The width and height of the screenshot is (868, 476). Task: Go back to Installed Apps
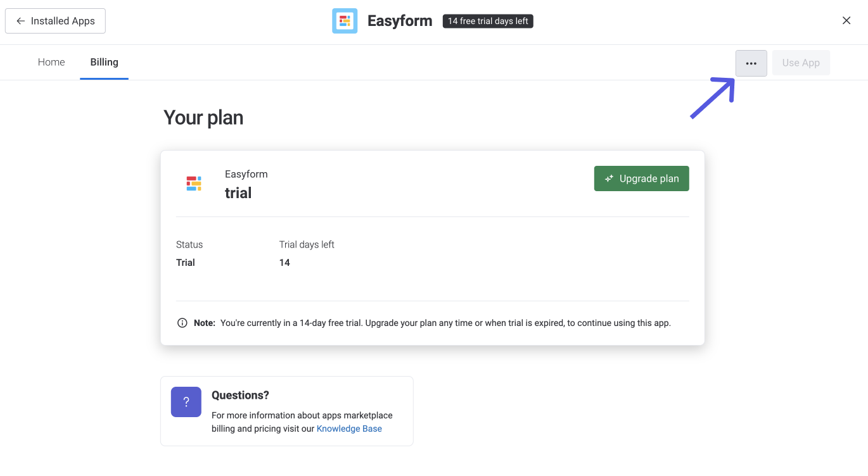tap(55, 20)
